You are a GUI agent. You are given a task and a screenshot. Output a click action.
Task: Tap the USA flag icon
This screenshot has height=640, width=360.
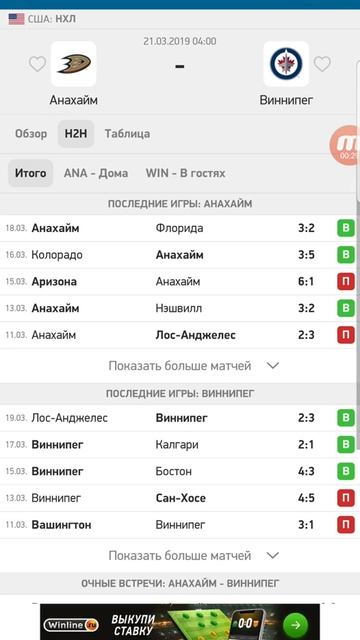point(16,19)
